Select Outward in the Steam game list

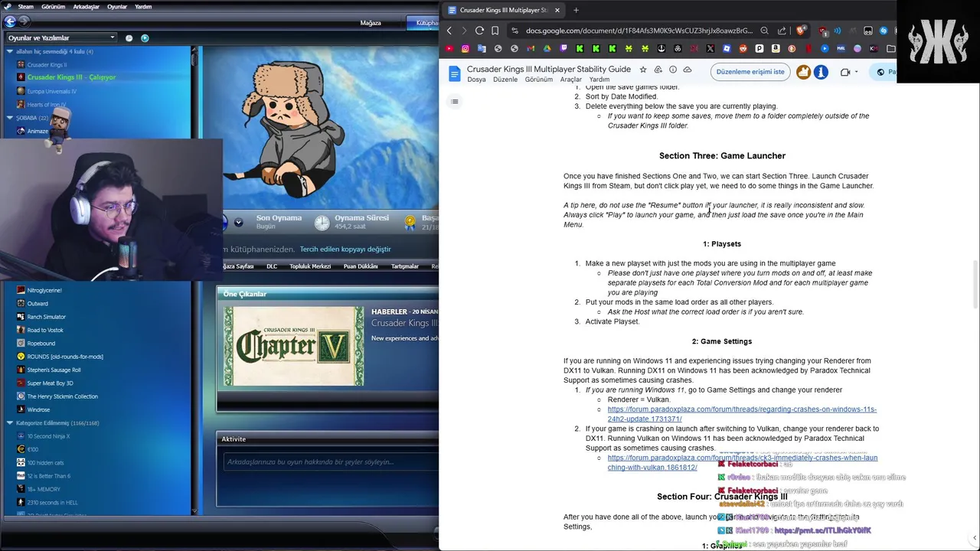pyautogui.click(x=38, y=304)
